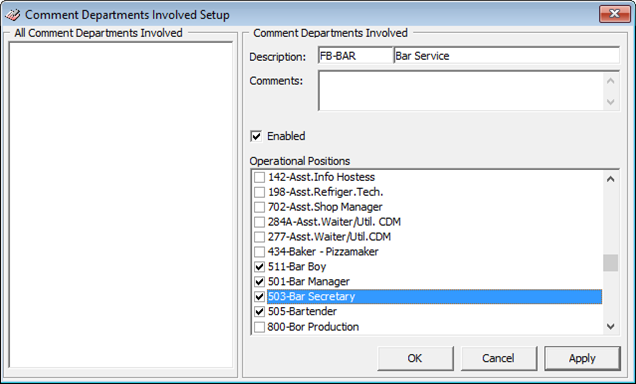Viewport: 636px width, 384px height.
Task: Select the 434-Baker - Pizzamaker row text
Action: click(x=323, y=252)
